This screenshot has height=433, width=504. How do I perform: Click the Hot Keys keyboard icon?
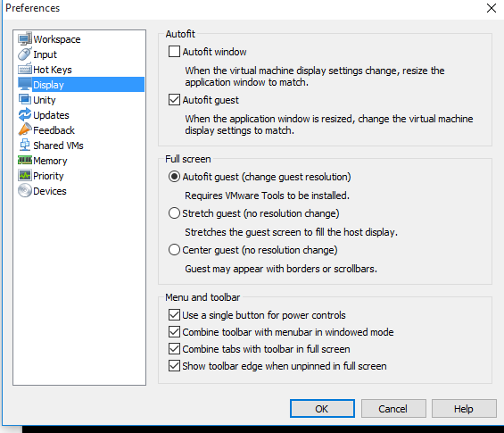(25, 69)
